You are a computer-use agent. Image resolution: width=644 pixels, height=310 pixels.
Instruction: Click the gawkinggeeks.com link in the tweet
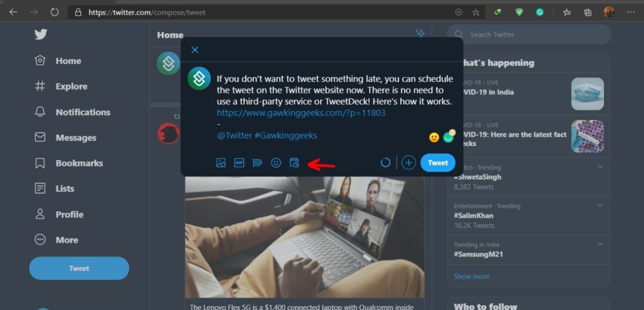tap(301, 113)
